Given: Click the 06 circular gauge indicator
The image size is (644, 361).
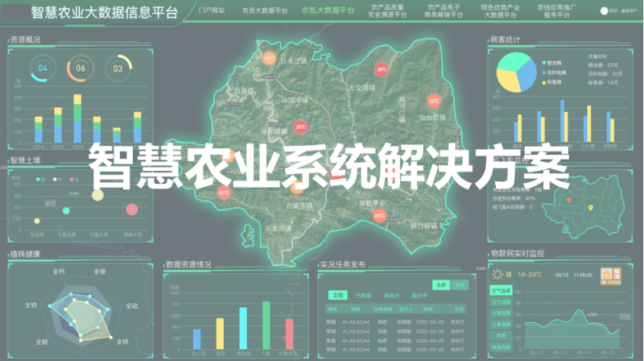Looking at the screenshot, I should [x=80, y=68].
